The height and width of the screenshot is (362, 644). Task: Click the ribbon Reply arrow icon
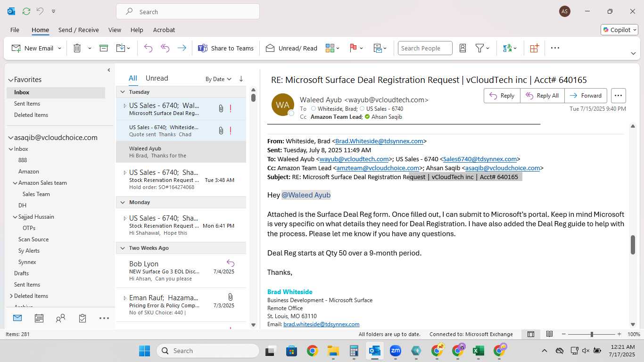pyautogui.click(x=148, y=48)
